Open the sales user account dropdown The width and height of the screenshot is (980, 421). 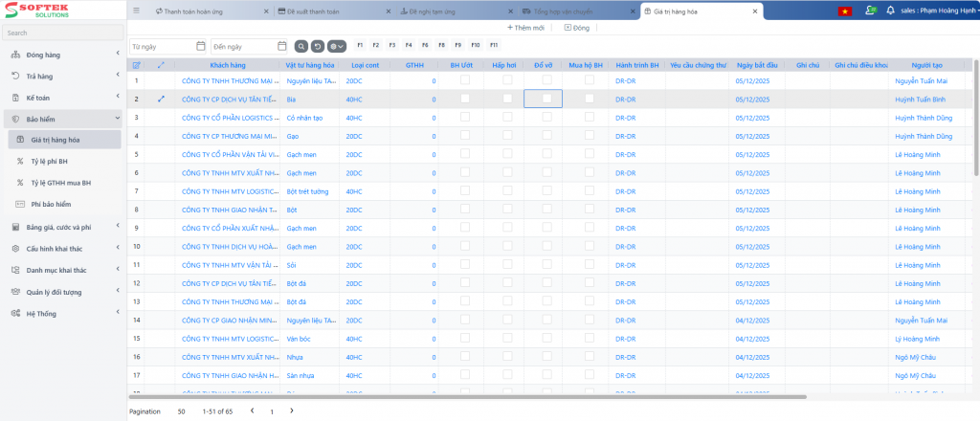click(x=924, y=11)
